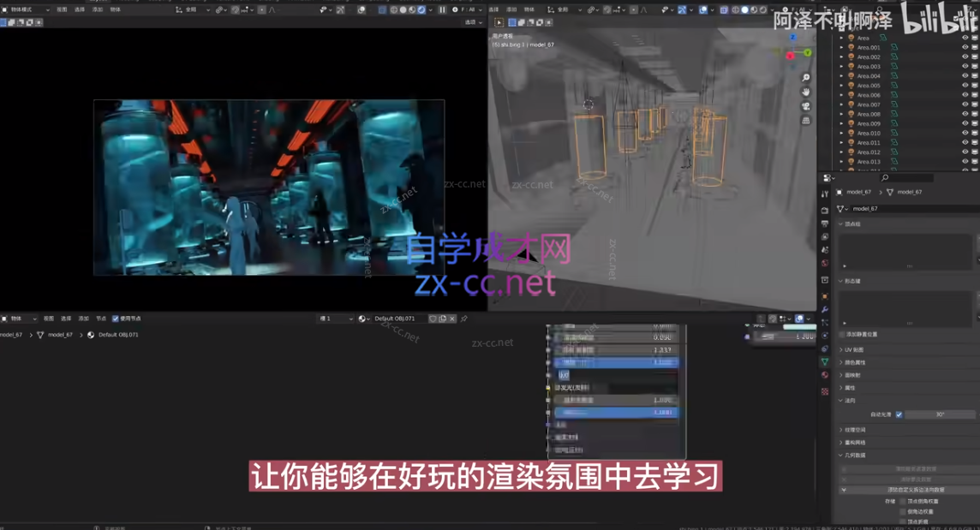The width and height of the screenshot is (980, 530).
Task: Click the node value field showing 1.333
Action: 616,350
